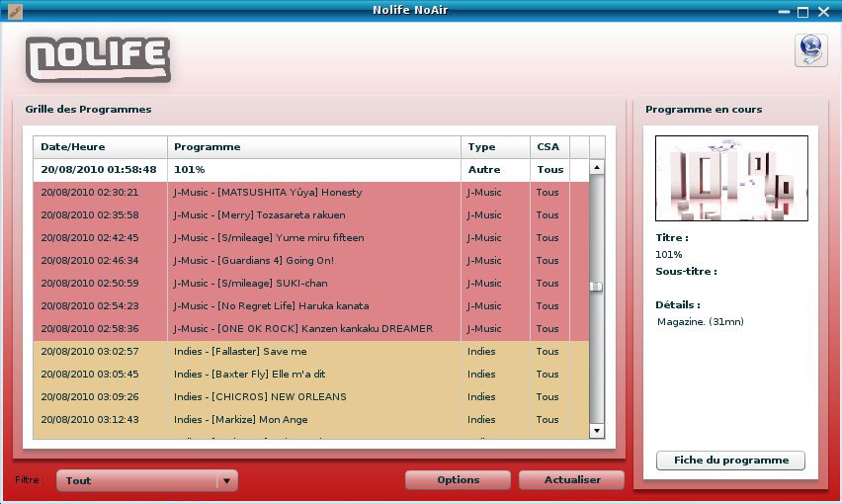Click scrollbar down arrow in program grid
Screen dimensions: 842x504
pyautogui.click(x=597, y=431)
